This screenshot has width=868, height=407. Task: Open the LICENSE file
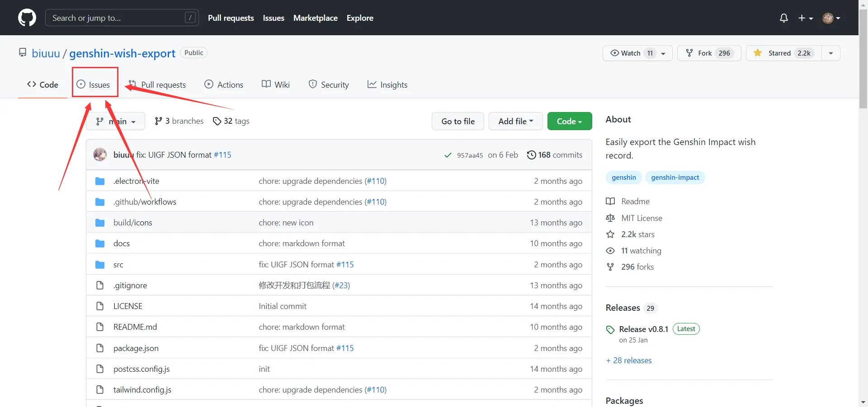[128, 306]
